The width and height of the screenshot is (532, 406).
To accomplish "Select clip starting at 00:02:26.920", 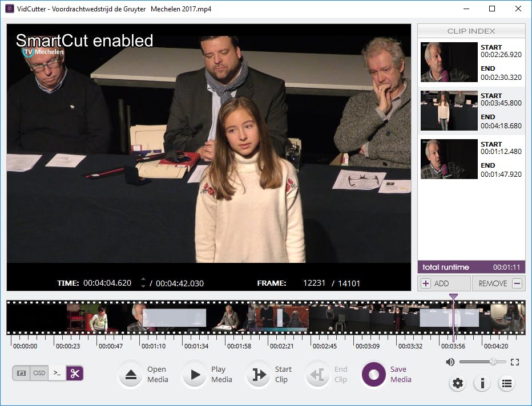I will [x=471, y=62].
